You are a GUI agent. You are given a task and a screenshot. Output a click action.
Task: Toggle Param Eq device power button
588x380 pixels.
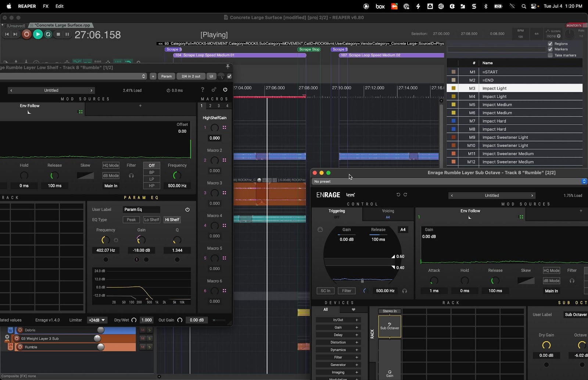[187, 209]
